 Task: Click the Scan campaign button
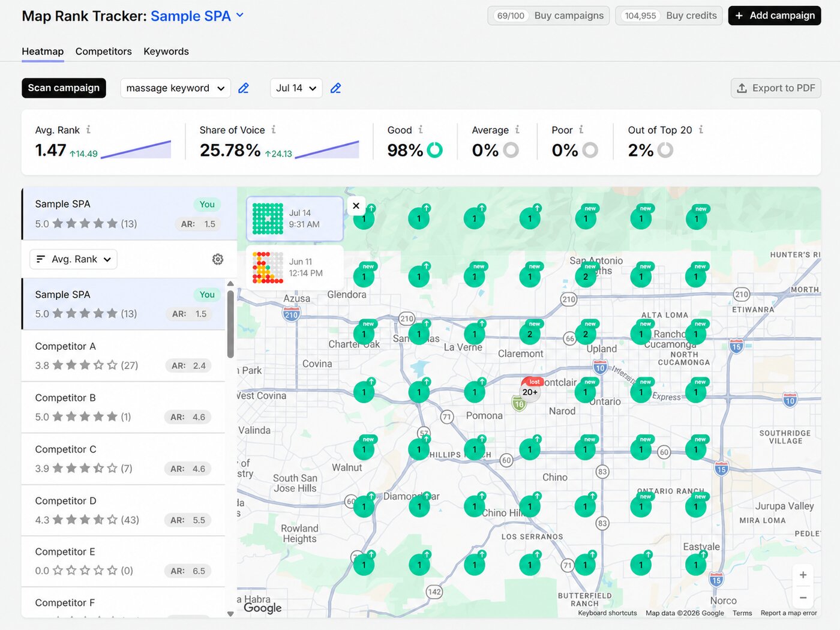coord(64,88)
